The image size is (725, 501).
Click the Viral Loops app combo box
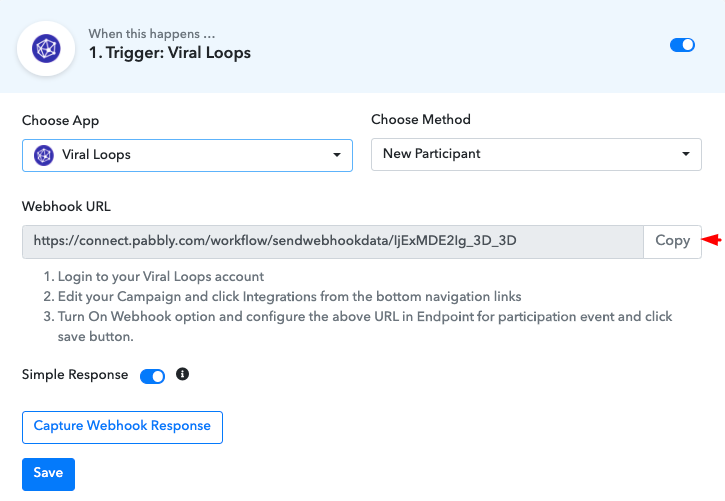[x=187, y=155]
